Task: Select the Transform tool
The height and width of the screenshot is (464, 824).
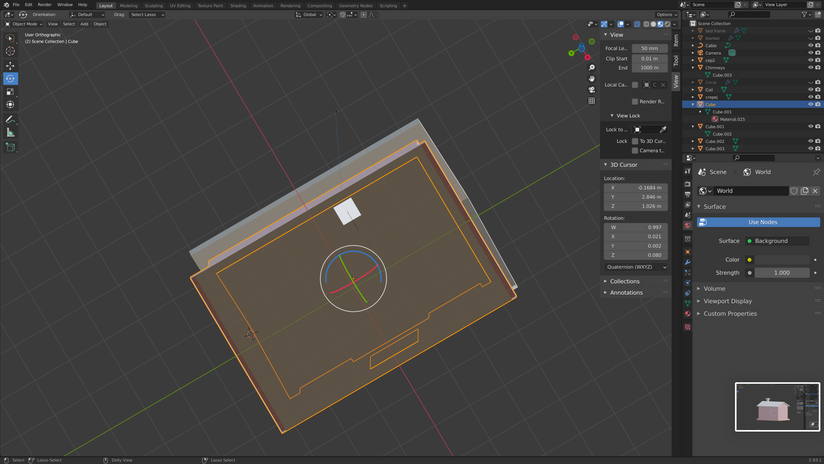Action: click(10, 105)
